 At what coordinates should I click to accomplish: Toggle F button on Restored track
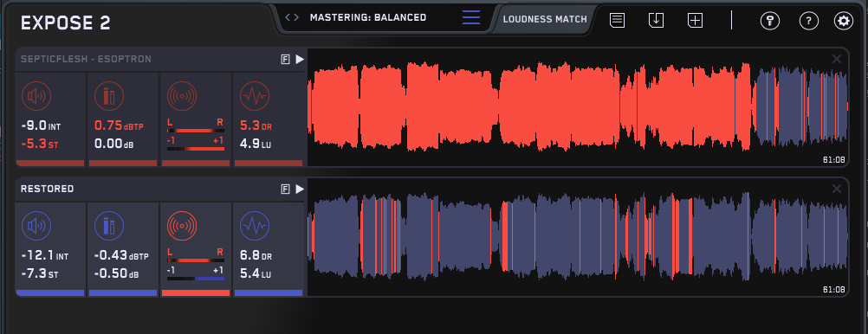point(286,189)
